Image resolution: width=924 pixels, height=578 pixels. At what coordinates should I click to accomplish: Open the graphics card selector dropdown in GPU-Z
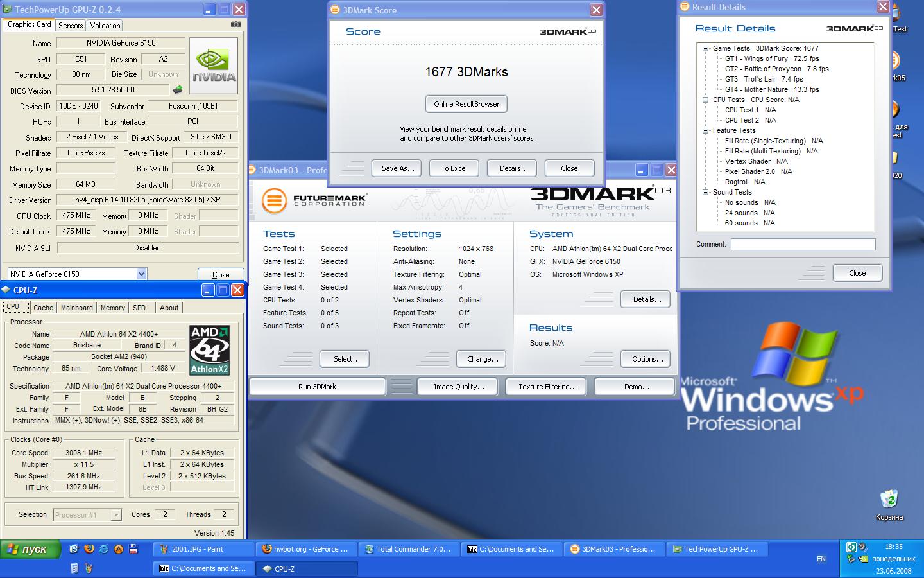coord(141,274)
